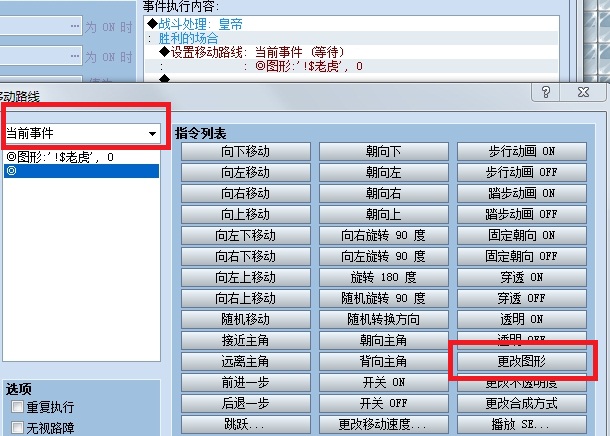Click the 朝向上 button
Viewport: 610px width, 436px height.
384,214
